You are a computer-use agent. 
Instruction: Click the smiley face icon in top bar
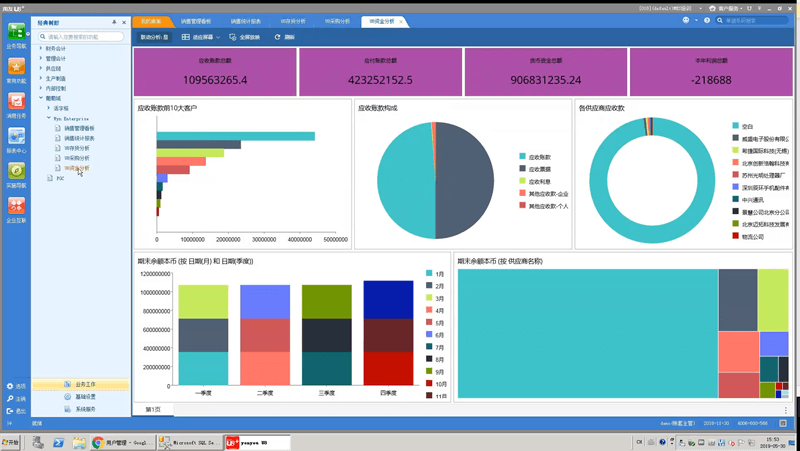tap(686, 20)
